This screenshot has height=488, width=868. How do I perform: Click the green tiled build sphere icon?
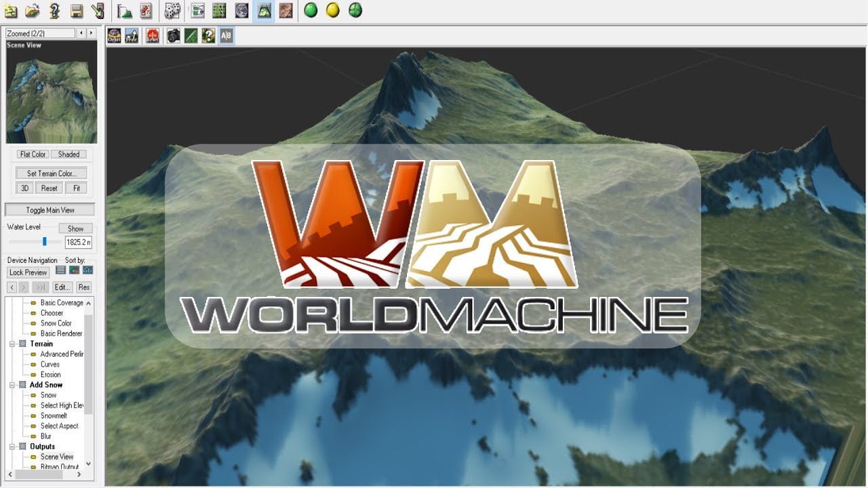tap(355, 10)
